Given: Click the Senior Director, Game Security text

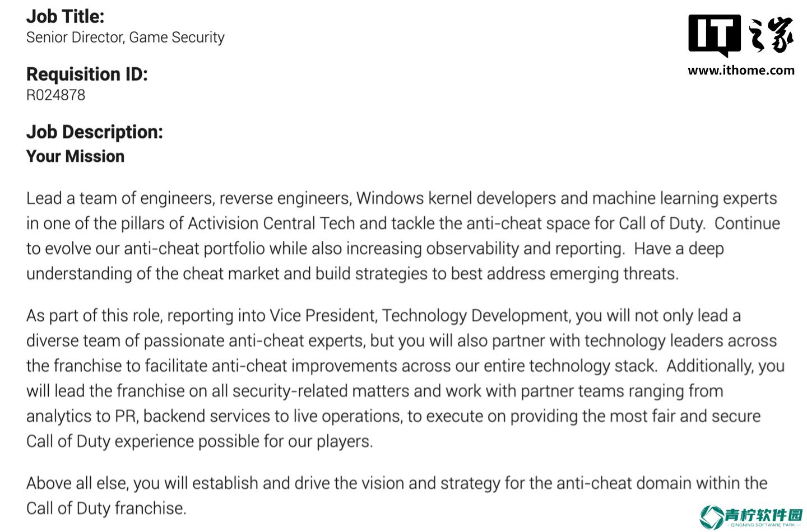Looking at the screenshot, I should pos(126,38).
